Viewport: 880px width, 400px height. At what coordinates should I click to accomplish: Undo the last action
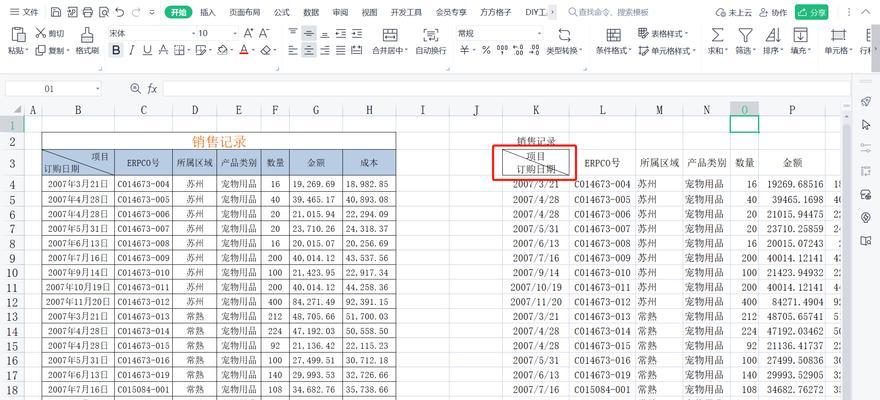[120, 12]
